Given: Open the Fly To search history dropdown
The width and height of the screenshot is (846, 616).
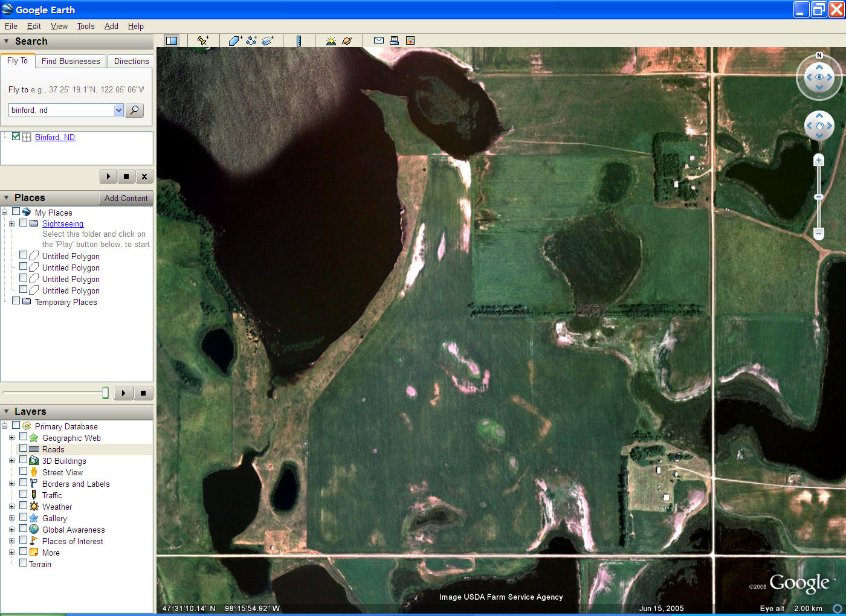Looking at the screenshot, I should [118, 110].
